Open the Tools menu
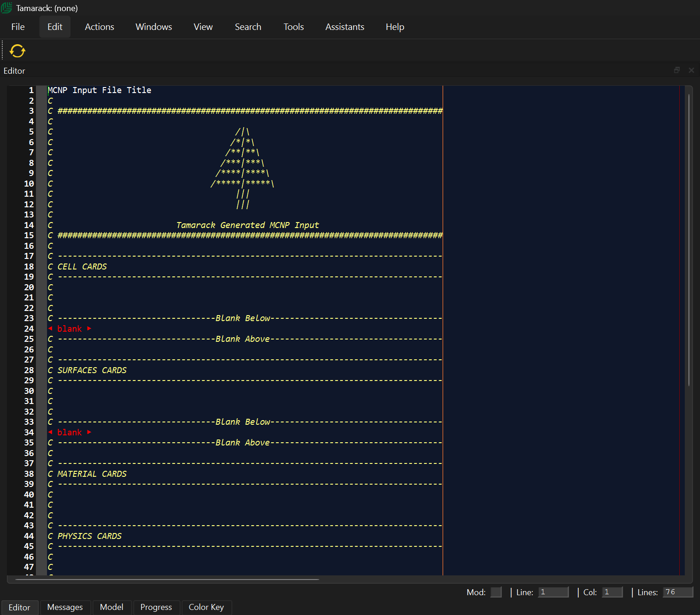Viewport: 700px width, 615px height. point(294,27)
